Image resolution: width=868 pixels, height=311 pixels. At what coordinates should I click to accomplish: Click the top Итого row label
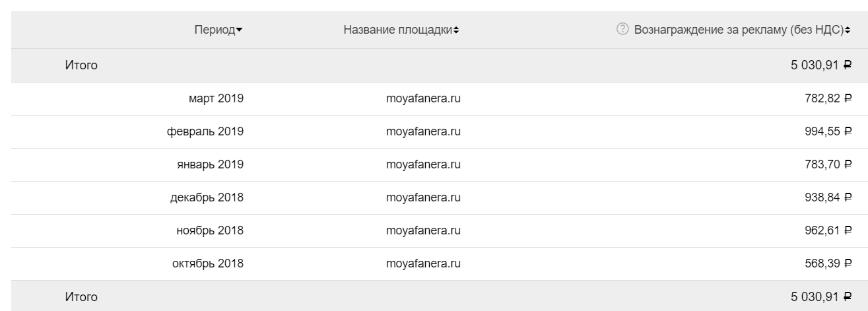(x=81, y=65)
